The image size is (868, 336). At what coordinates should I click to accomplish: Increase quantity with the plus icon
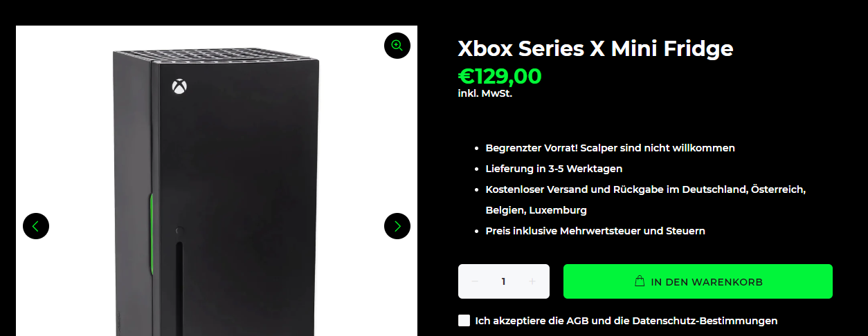click(x=532, y=281)
